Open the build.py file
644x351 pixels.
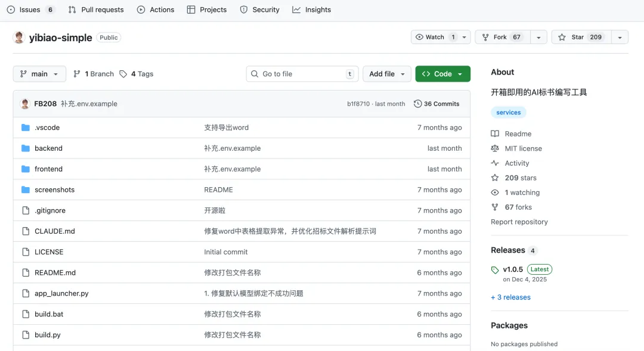(48, 335)
